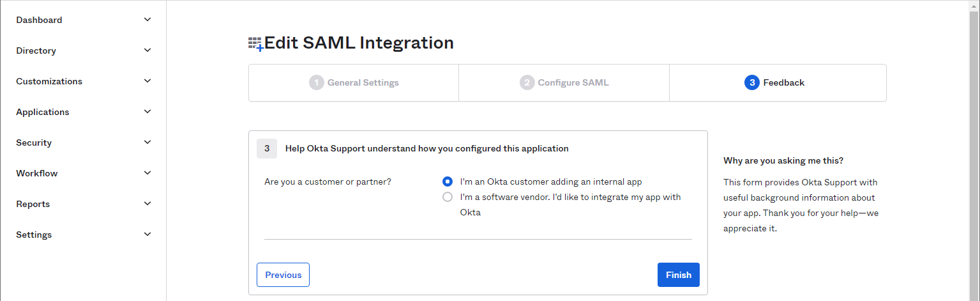This screenshot has height=301, width=980.
Task: Expand the Customizations chevron arrow
Action: [147, 81]
